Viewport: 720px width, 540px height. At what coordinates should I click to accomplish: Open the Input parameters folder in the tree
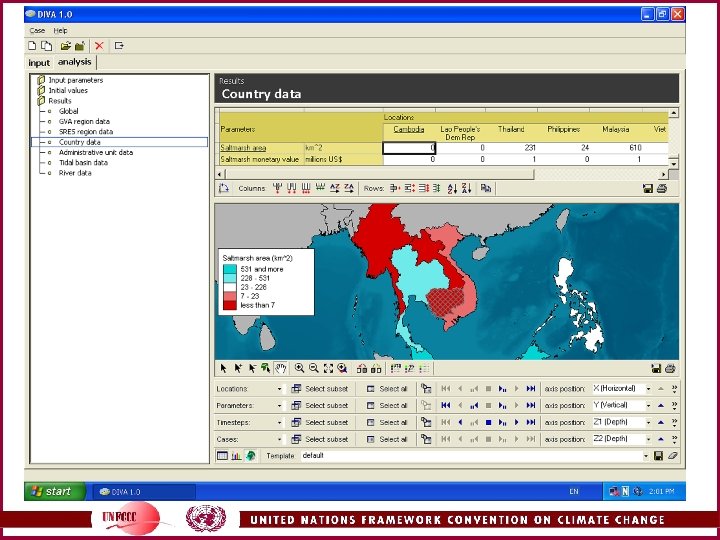point(70,80)
